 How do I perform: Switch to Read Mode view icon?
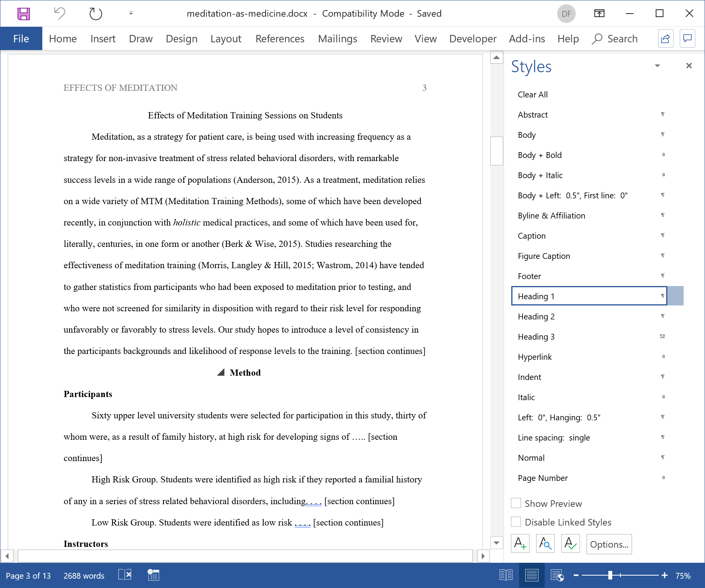506,575
